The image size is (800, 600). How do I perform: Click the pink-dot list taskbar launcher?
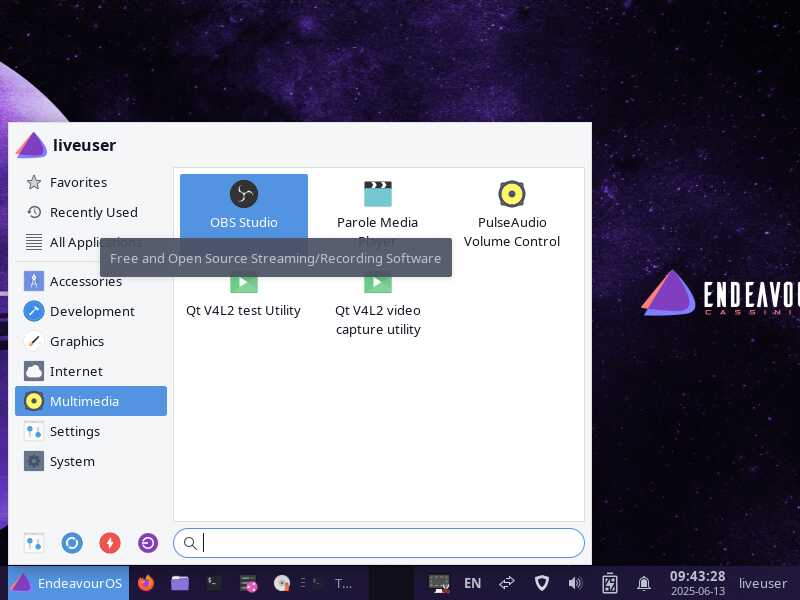coord(248,583)
